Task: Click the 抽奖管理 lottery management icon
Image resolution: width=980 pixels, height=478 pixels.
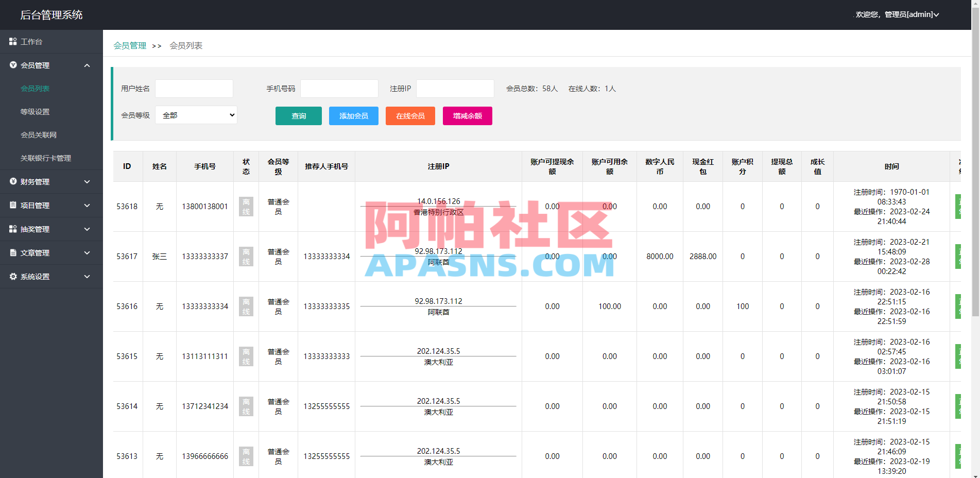Action: pyautogui.click(x=13, y=229)
